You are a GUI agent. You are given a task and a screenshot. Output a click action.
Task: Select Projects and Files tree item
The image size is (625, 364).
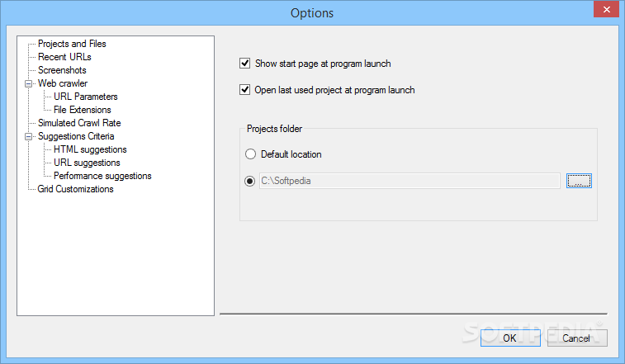[72, 44]
